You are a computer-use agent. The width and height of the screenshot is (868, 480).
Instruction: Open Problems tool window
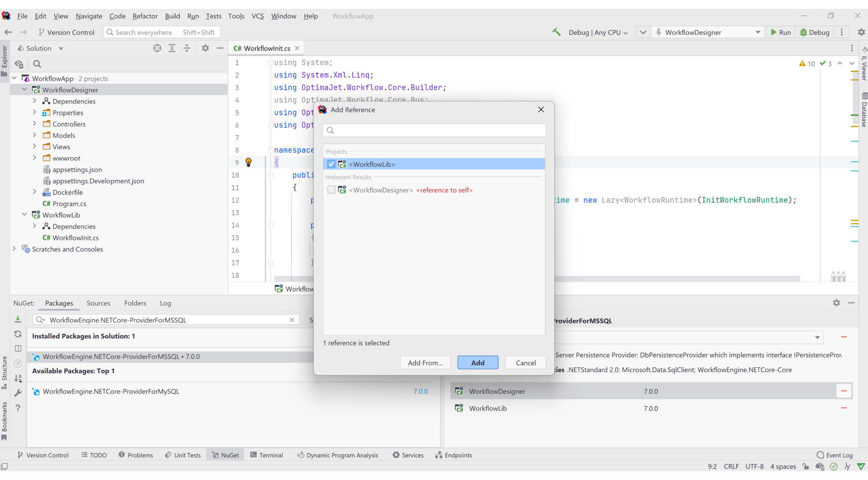135,455
